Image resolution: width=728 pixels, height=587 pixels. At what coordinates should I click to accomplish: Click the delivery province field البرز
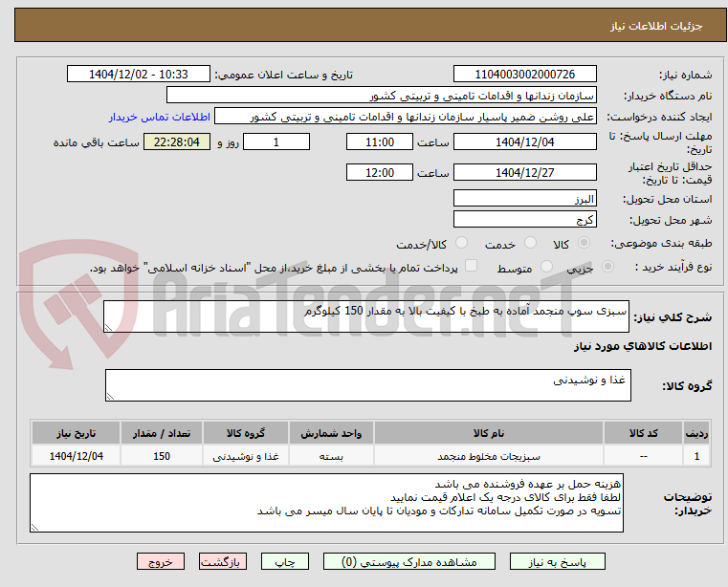tap(524, 199)
